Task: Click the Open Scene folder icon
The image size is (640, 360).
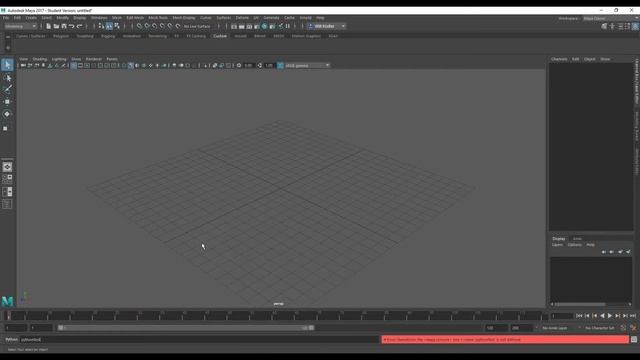Action: point(56,26)
